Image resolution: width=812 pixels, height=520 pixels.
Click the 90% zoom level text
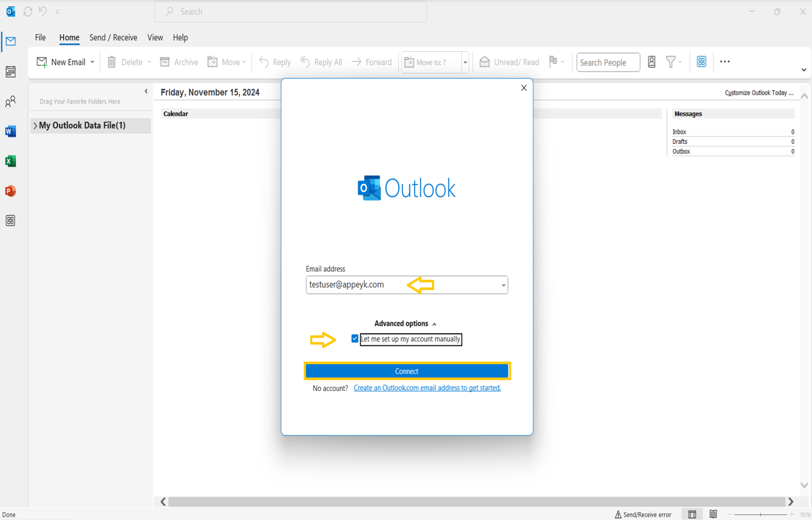tap(805, 515)
